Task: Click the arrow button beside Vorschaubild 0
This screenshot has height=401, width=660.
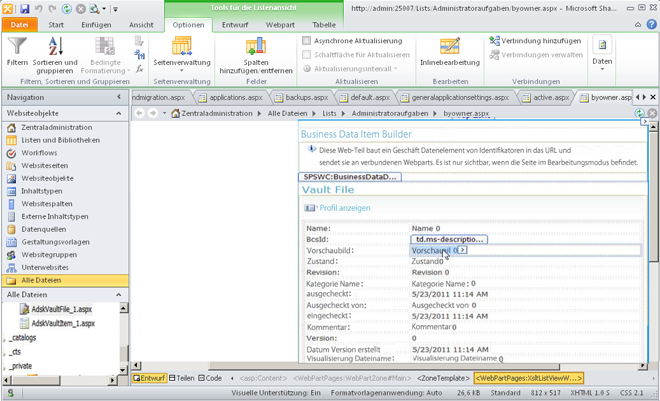Action: click(x=463, y=250)
